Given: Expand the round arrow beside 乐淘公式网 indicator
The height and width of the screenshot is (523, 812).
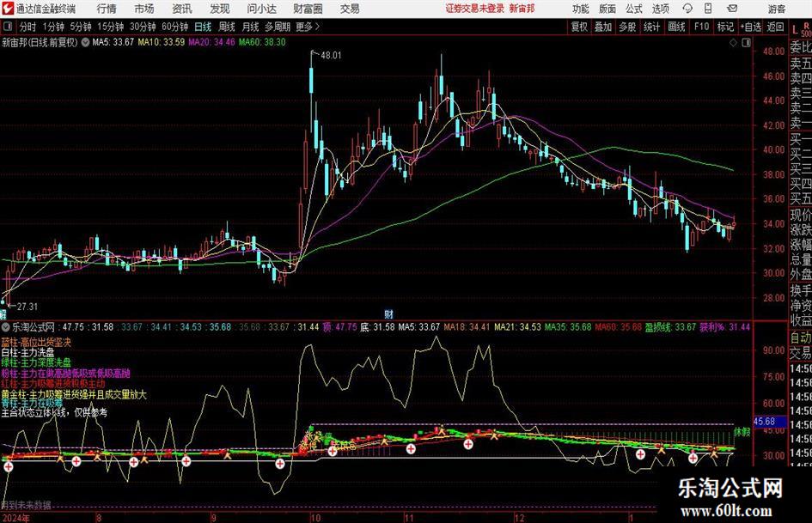Looking at the screenshot, I should (6, 327).
